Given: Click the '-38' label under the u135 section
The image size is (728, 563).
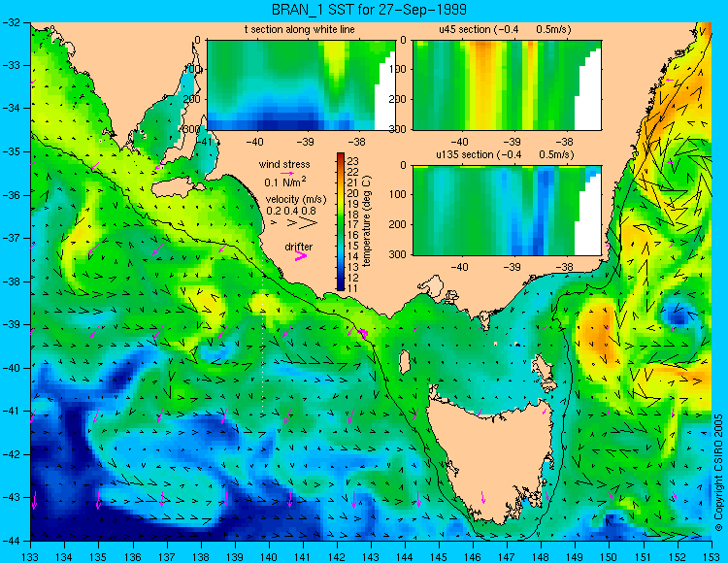Looking at the screenshot, I should [564, 267].
